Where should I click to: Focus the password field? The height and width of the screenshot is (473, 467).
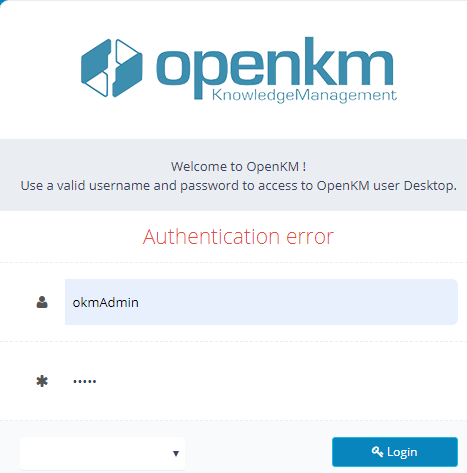tap(261, 381)
